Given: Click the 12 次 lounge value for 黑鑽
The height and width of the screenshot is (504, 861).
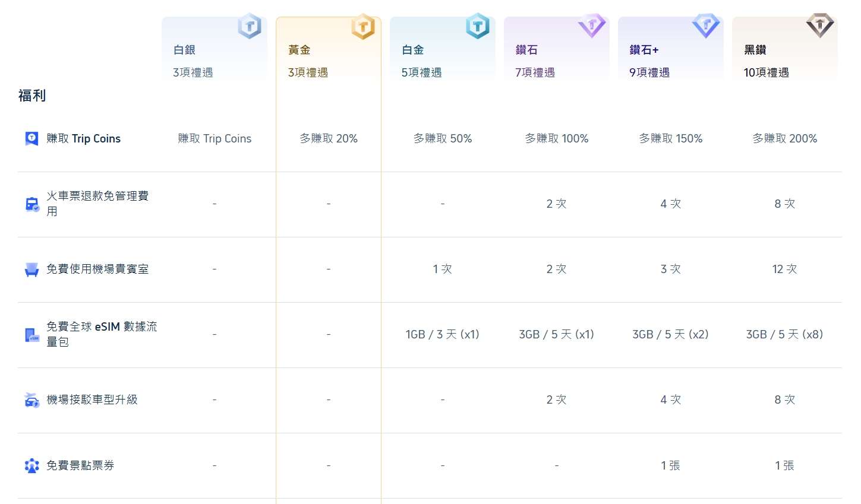Looking at the screenshot, I should [x=785, y=268].
